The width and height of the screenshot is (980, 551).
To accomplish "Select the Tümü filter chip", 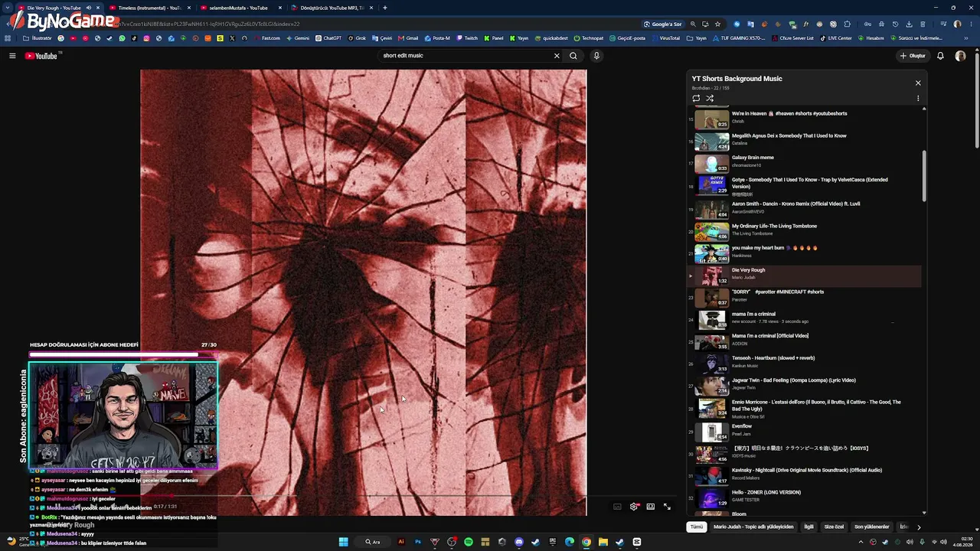I will tap(697, 527).
